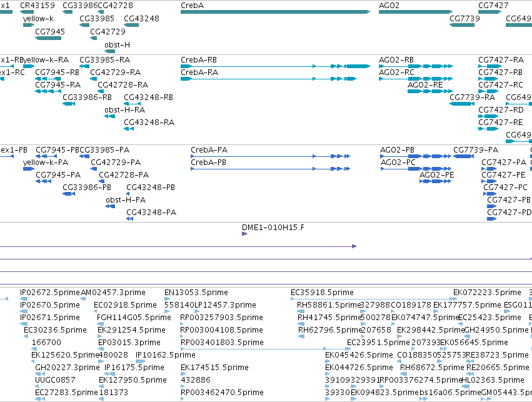Click the CG43248 gene label
This screenshot has width=532, height=402.
tap(141, 19)
